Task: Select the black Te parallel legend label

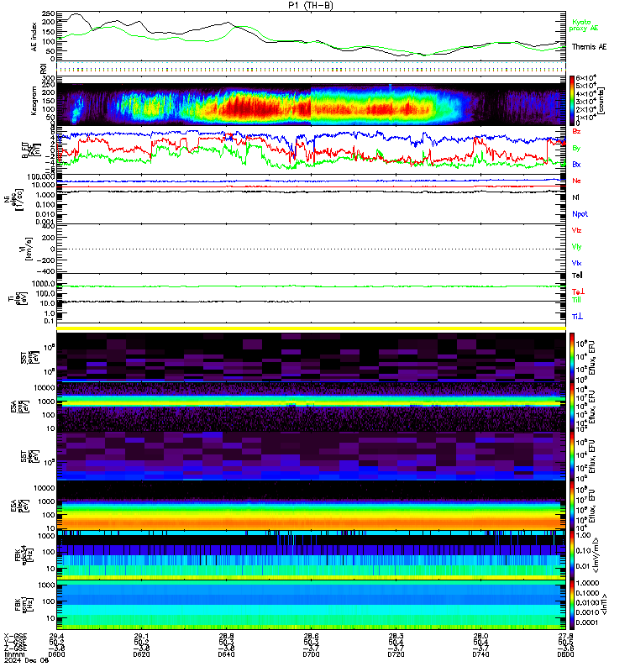Action: point(577,276)
